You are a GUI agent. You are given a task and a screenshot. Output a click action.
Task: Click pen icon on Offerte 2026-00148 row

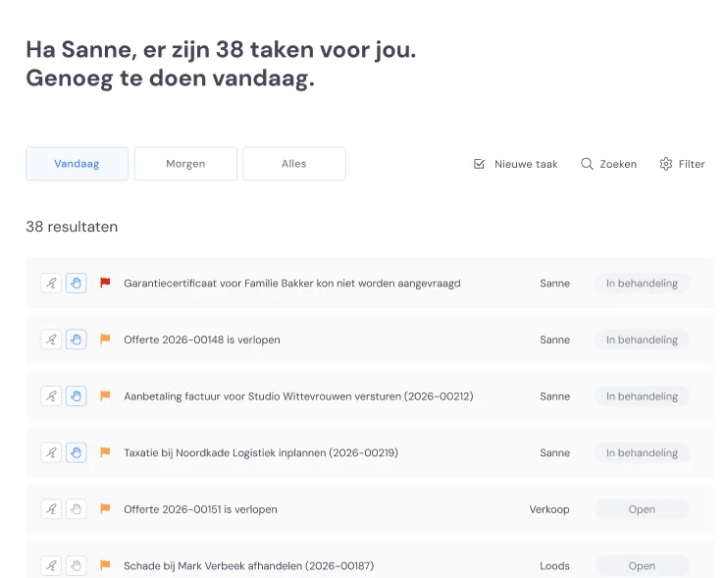click(51, 340)
